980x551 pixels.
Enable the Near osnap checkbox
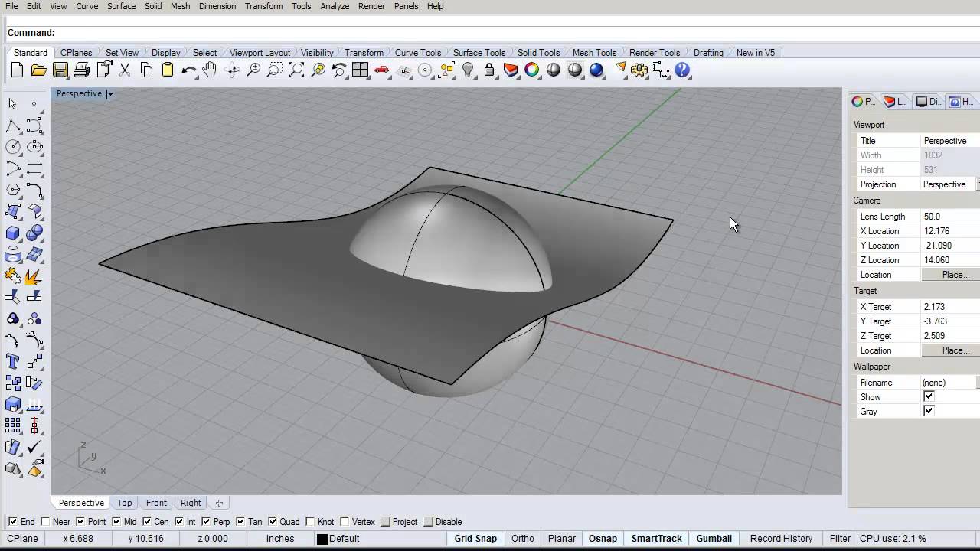tap(45, 522)
